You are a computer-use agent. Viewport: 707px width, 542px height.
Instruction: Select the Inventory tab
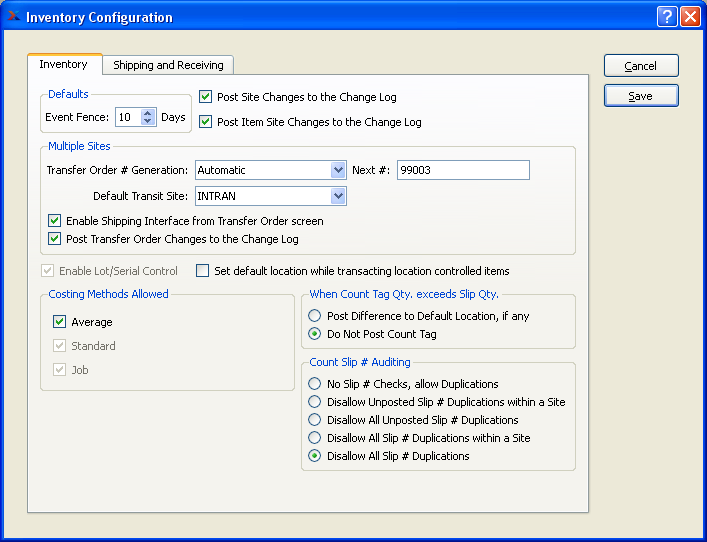pos(63,64)
